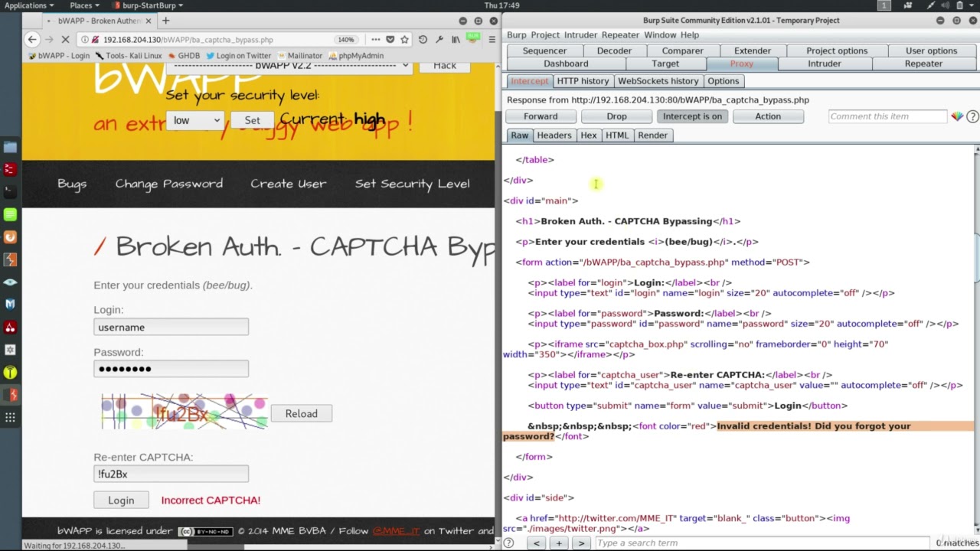
Task: Open Window menu in Burp
Action: (660, 35)
